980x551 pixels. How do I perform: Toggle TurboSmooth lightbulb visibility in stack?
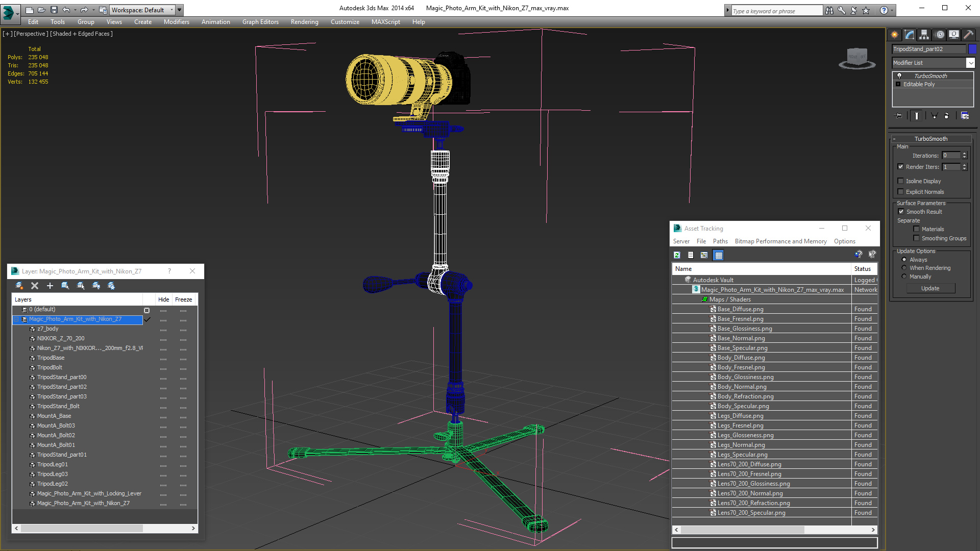coord(899,76)
